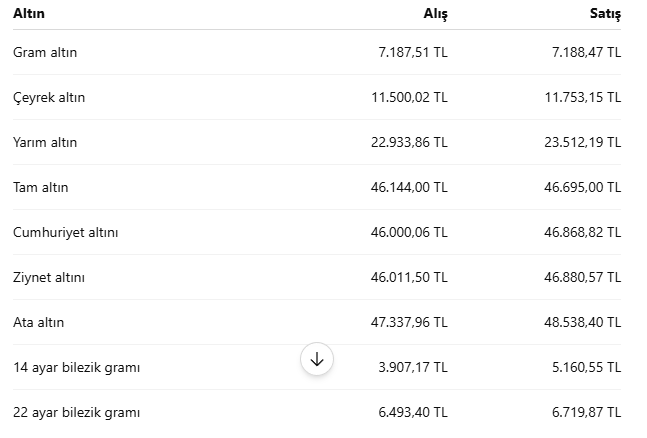647x438 pixels.
Task: Select the Yarım altın row label
Action: (45, 142)
